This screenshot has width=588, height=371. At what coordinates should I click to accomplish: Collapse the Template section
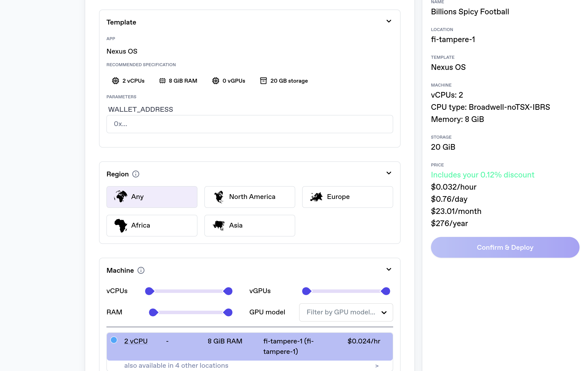[389, 21]
